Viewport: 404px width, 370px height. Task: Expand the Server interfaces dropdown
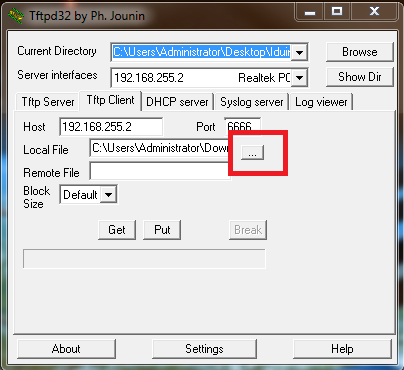click(x=299, y=78)
